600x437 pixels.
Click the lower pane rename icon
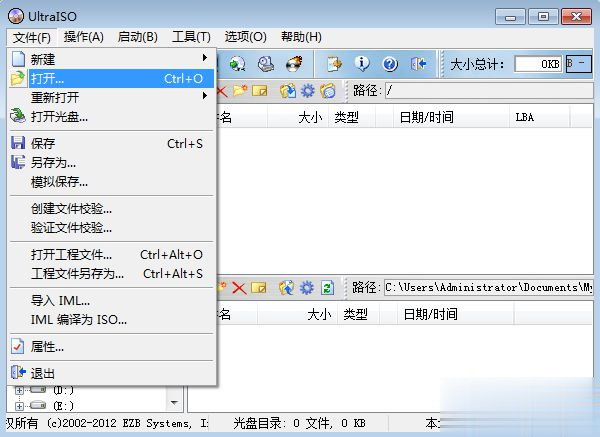pos(259,288)
